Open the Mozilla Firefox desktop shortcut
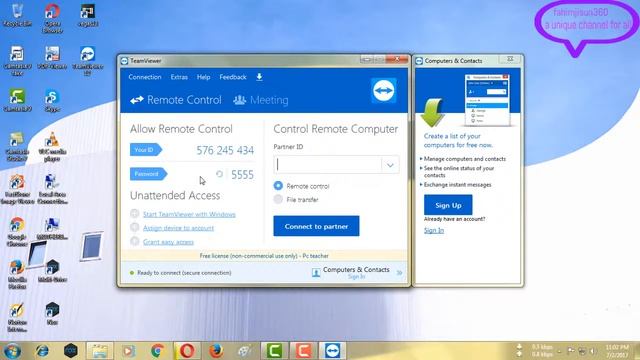640x360 pixels. [17, 274]
